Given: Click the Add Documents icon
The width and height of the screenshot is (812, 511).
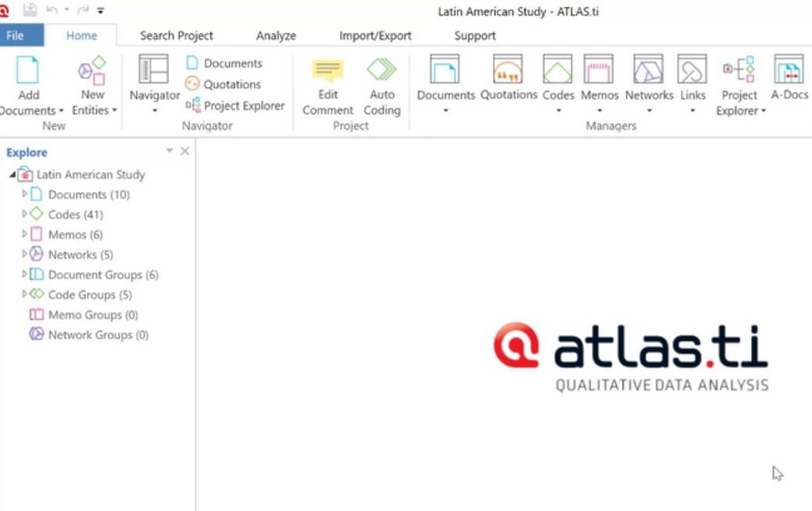Looking at the screenshot, I should [27, 70].
